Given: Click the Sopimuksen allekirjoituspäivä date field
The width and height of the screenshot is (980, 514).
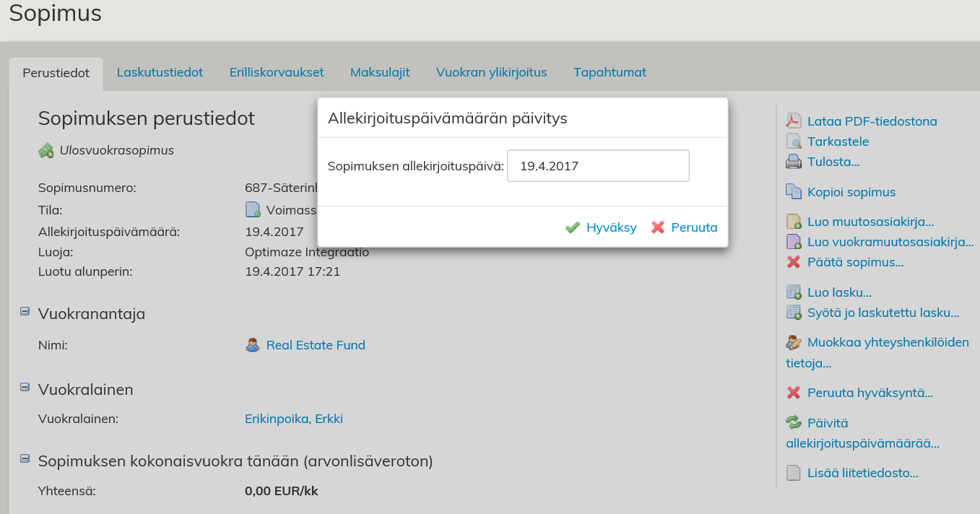Looking at the screenshot, I should tap(598, 166).
